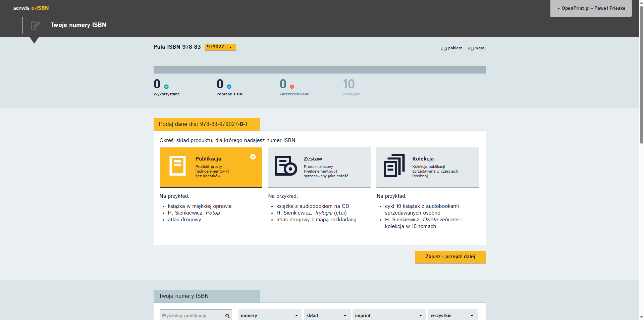Click the magnifier search icon
Viewport: 644px width, 320px height.
pos(227,316)
